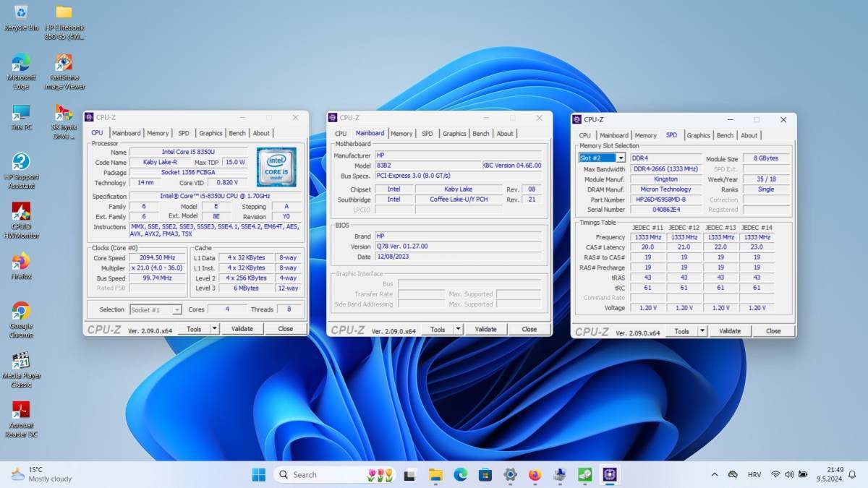Switch to Firefox on the taskbar
The width and height of the screenshot is (868, 488).
[535, 474]
